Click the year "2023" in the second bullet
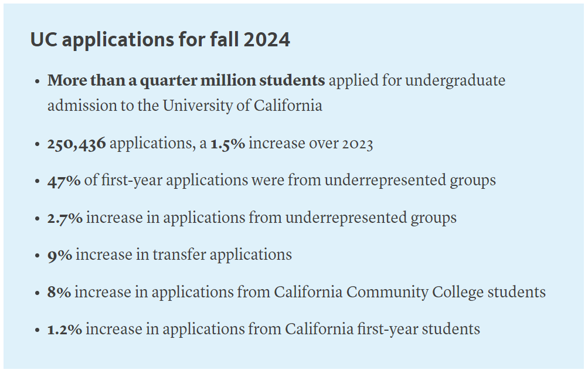The width and height of the screenshot is (588, 373). click(x=354, y=144)
